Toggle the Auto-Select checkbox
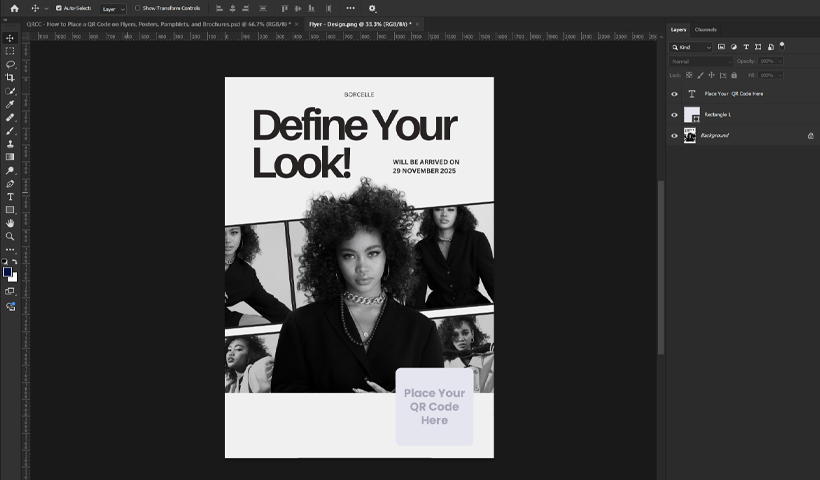 click(x=59, y=8)
